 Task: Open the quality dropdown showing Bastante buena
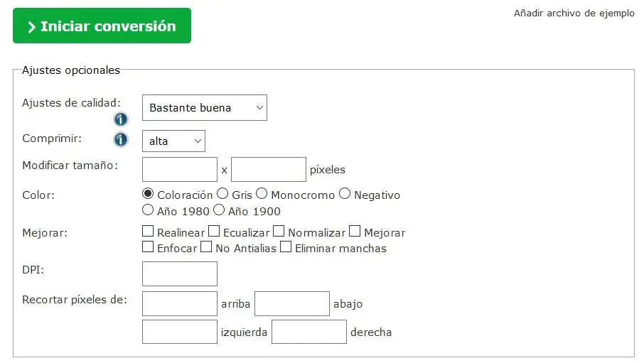205,108
